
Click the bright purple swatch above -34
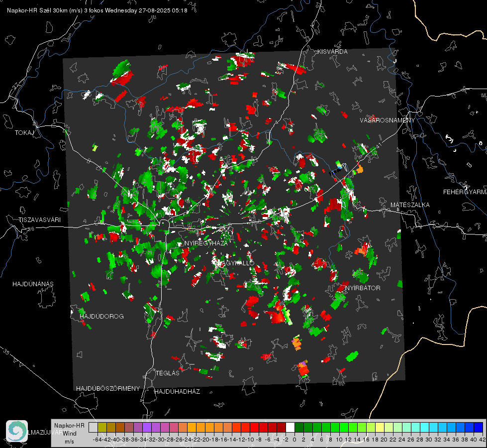[147, 427]
